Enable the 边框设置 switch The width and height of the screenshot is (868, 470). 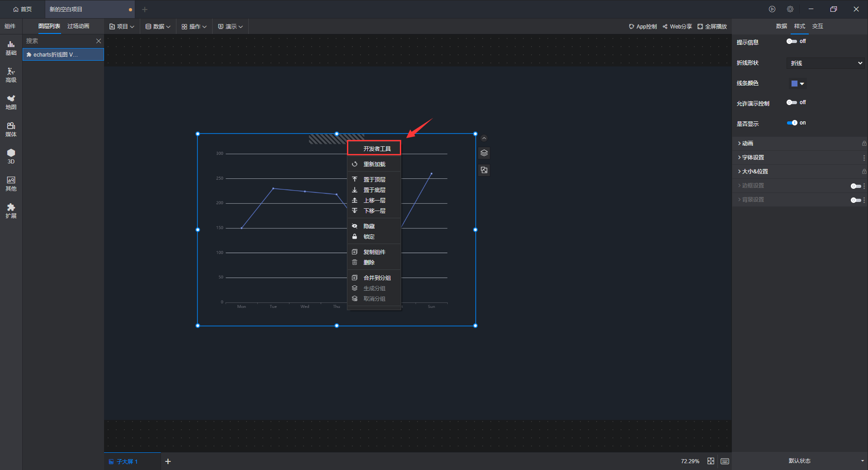tap(856, 186)
